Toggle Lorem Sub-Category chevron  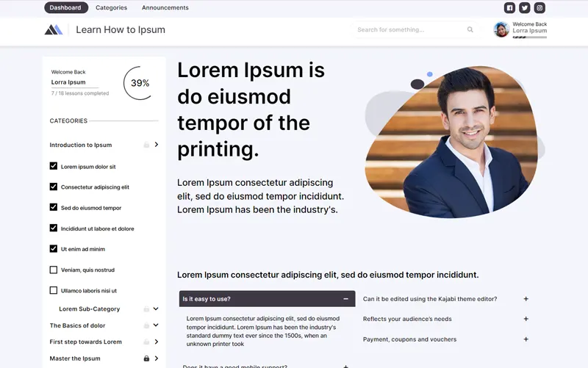click(x=156, y=309)
